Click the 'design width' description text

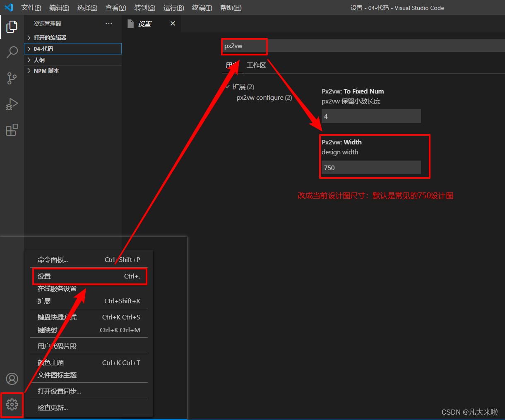point(340,152)
